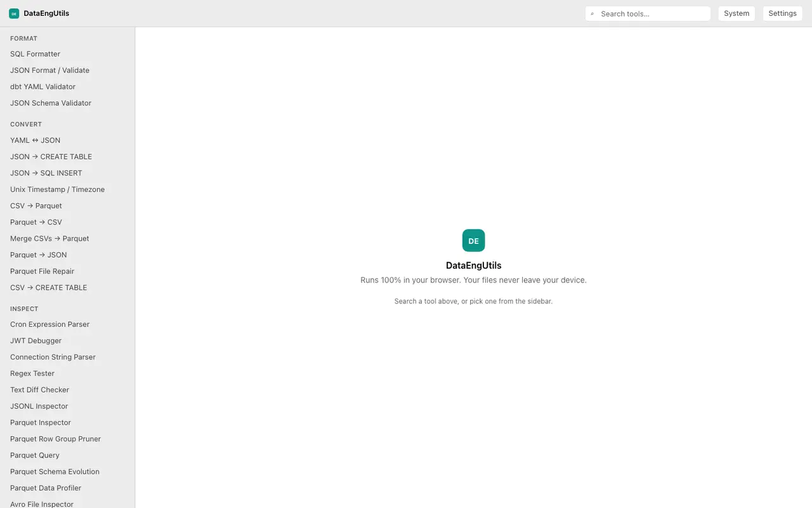This screenshot has height=508, width=812.
Task: Click the CONVERT section heading
Action: coord(26,124)
